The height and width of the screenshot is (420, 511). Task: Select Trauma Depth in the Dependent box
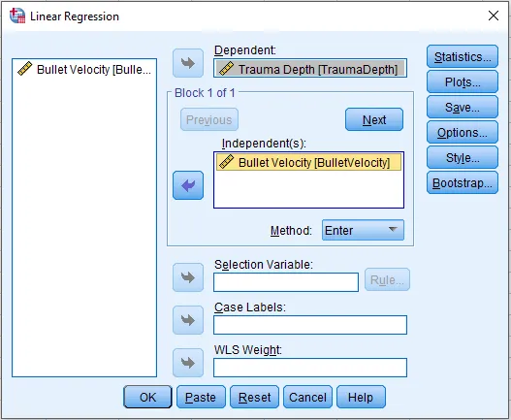[x=310, y=68]
